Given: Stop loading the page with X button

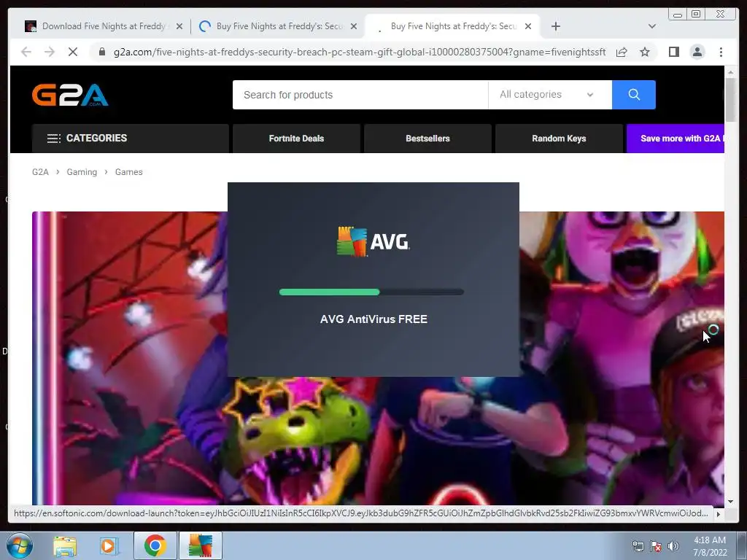Looking at the screenshot, I should [73, 52].
